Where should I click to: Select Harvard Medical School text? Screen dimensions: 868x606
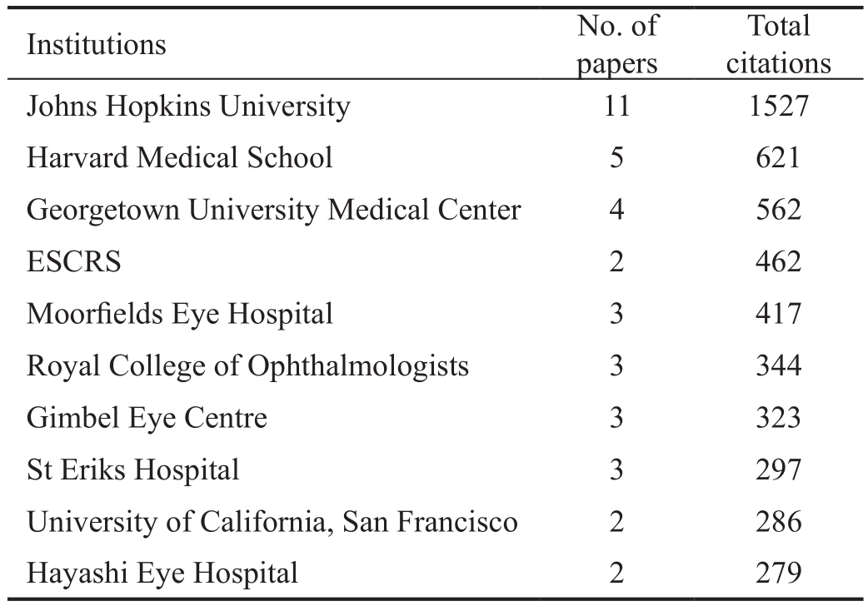(x=179, y=157)
